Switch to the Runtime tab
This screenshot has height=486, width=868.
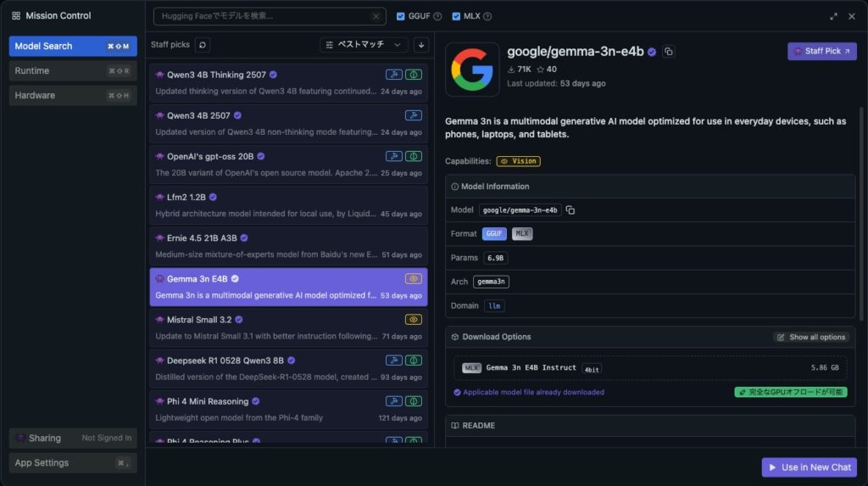[x=73, y=71]
